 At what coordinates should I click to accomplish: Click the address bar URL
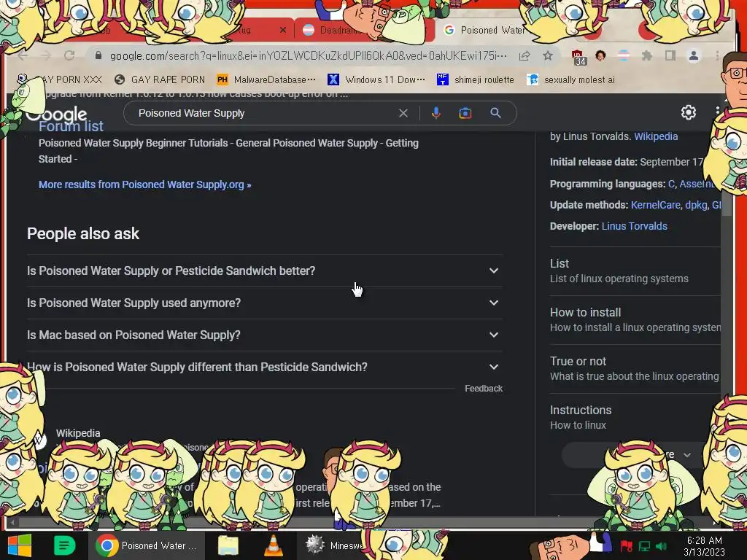(309, 55)
